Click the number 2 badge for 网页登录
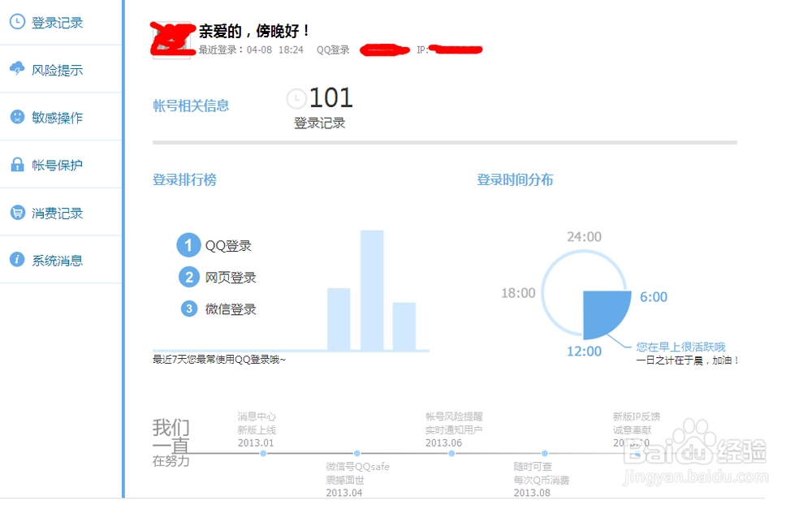Image resolution: width=812 pixels, height=505 pixels. tap(189, 277)
